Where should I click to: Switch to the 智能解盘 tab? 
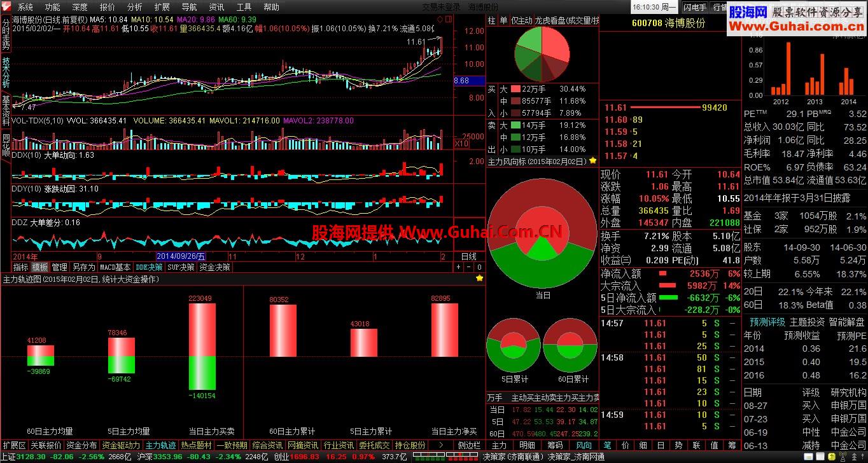(846, 322)
